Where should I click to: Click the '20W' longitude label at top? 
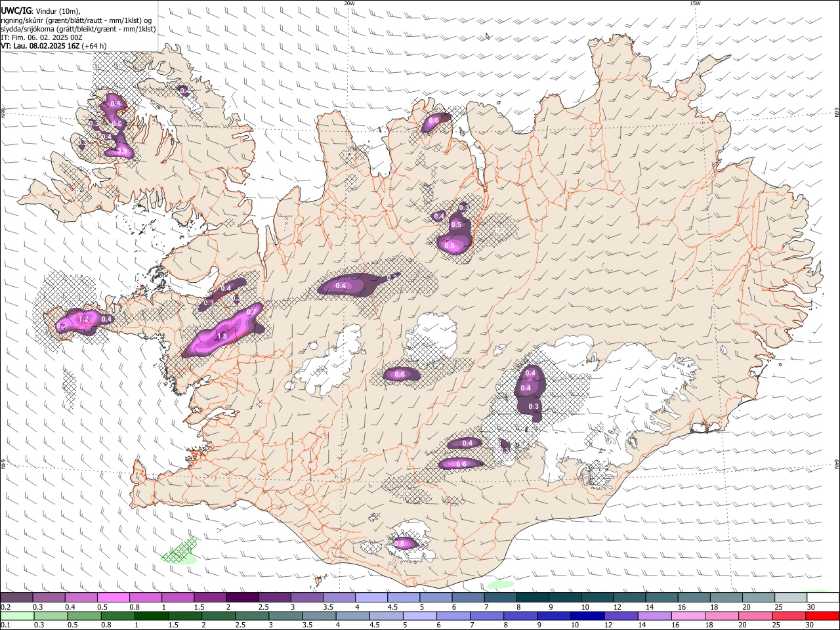pyautogui.click(x=349, y=3)
